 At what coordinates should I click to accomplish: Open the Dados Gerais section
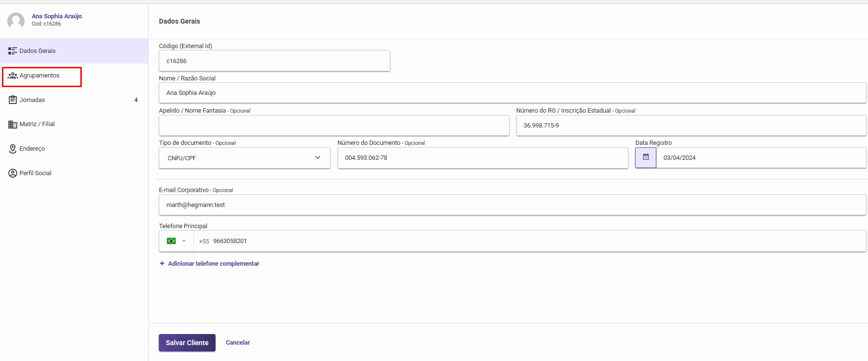tap(74, 51)
